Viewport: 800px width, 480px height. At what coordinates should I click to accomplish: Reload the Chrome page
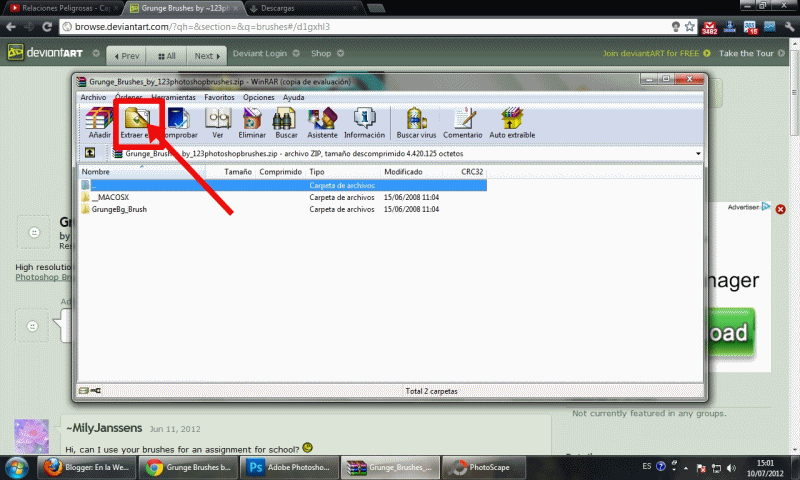(x=47, y=27)
